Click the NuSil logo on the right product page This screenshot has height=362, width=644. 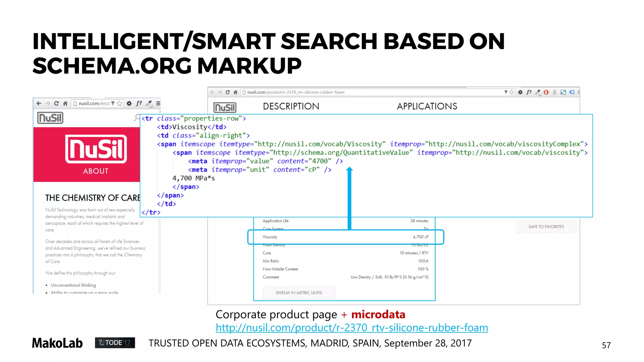(225, 107)
